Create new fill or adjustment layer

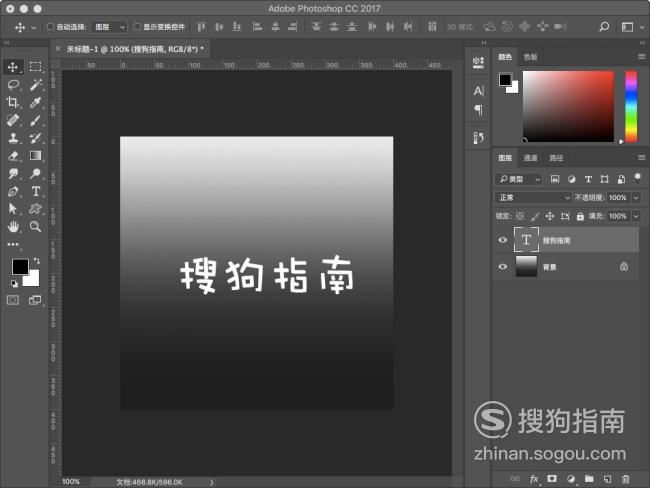[571, 479]
